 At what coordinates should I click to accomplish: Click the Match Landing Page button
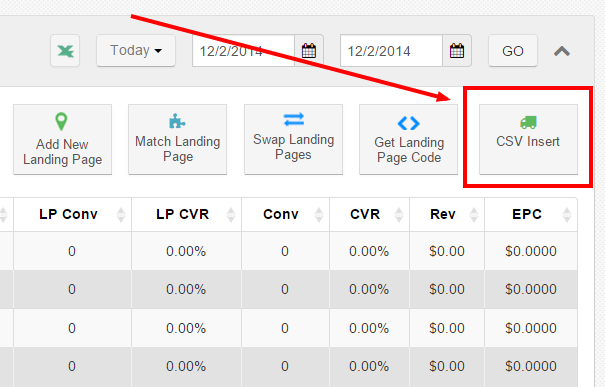tap(177, 139)
